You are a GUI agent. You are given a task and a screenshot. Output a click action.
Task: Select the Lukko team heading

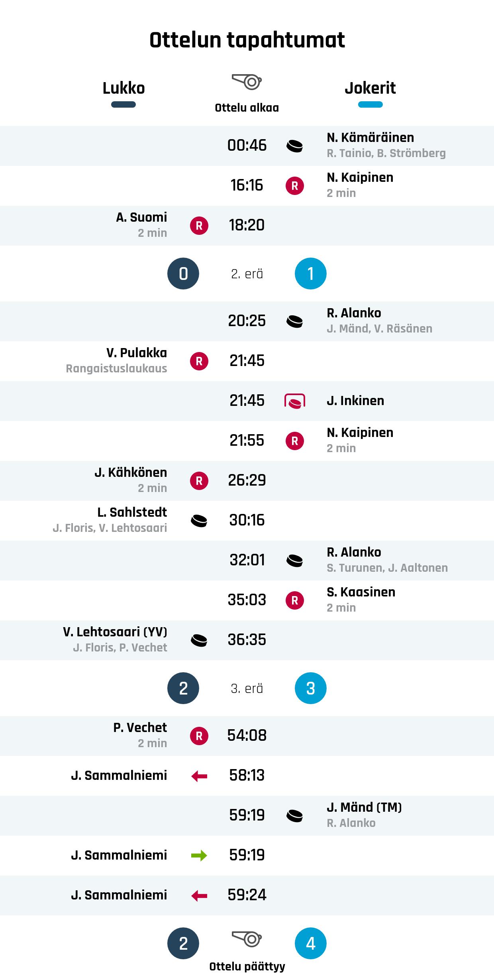(x=123, y=88)
